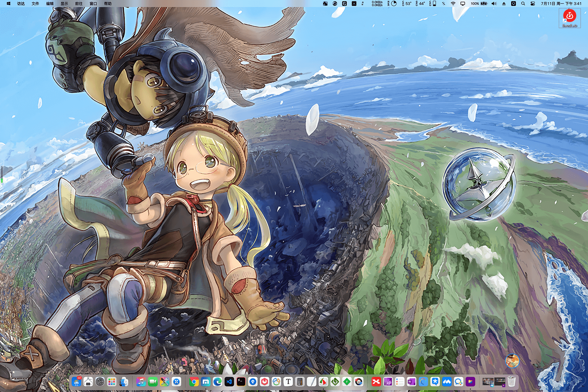Open the Terminal app in dock
The image size is (588, 392).
click(241, 382)
